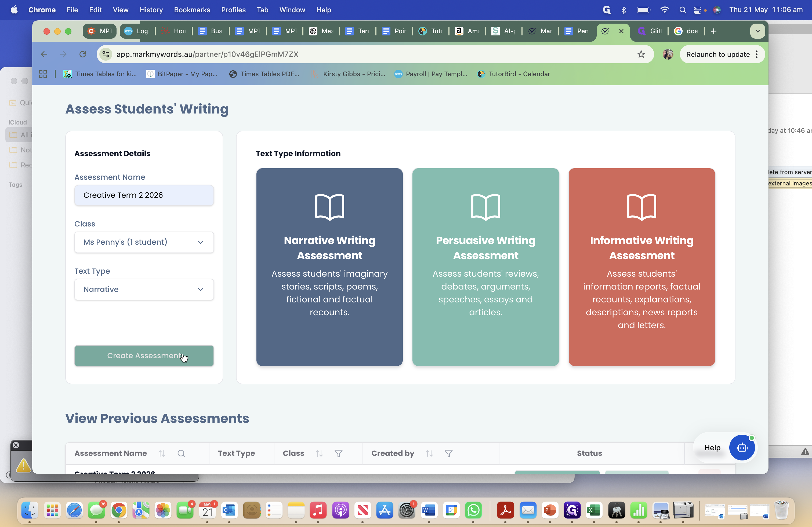Open Music app from the dock

tap(318, 510)
